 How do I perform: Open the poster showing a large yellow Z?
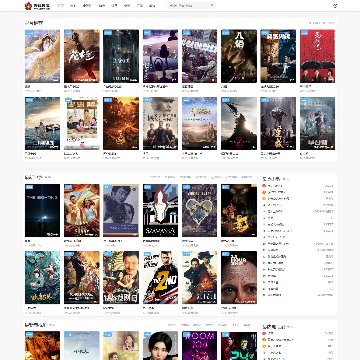coord(160,277)
